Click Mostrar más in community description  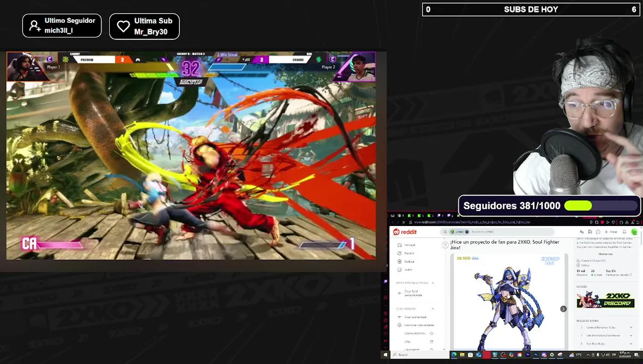pyautogui.click(x=605, y=254)
